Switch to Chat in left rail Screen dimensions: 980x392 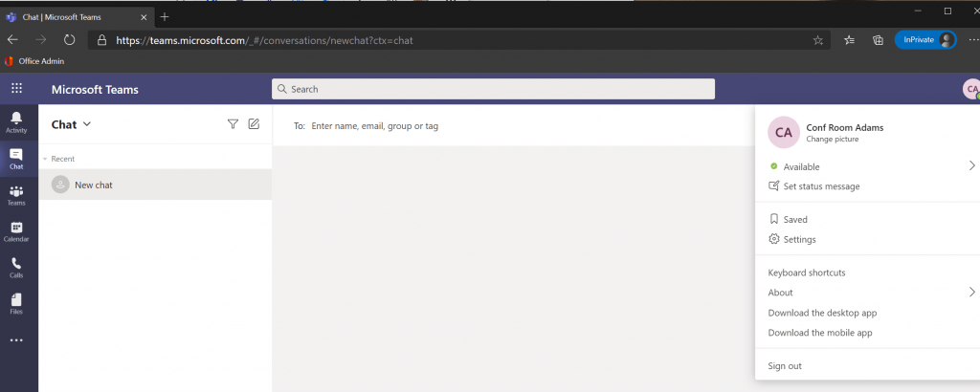point(16,159)
